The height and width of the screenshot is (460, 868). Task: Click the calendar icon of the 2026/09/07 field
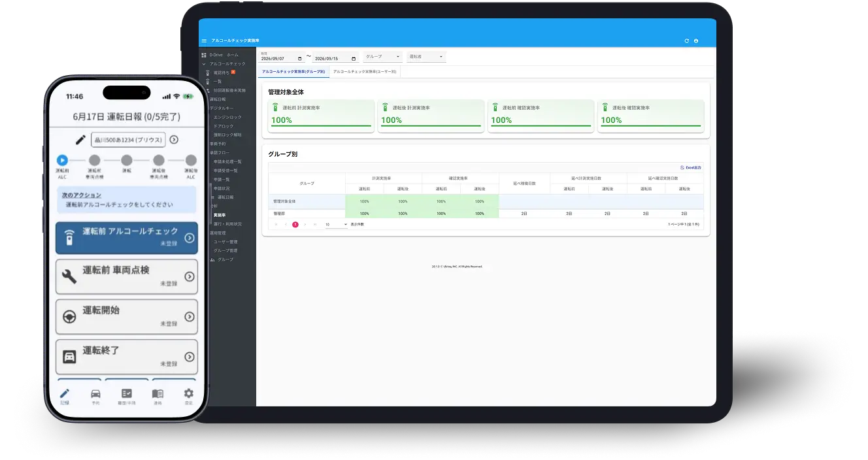pos(299,59)
